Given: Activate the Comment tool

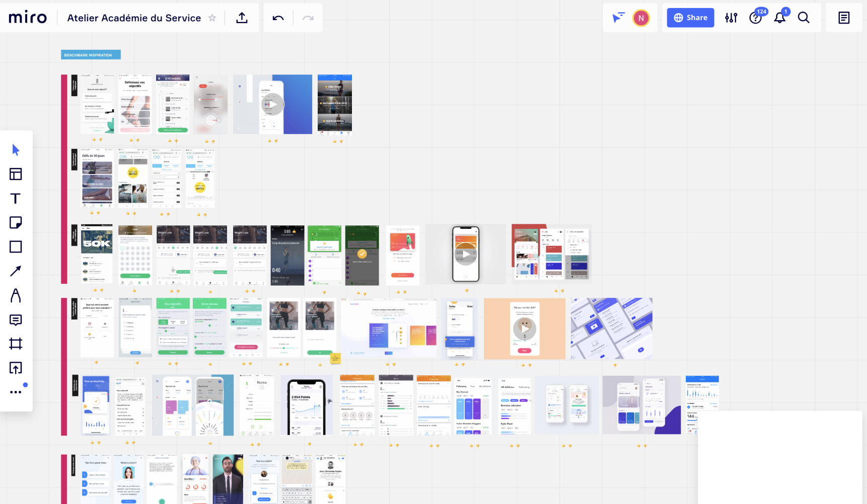Looking at the screenshot, I should click(16, 320).
